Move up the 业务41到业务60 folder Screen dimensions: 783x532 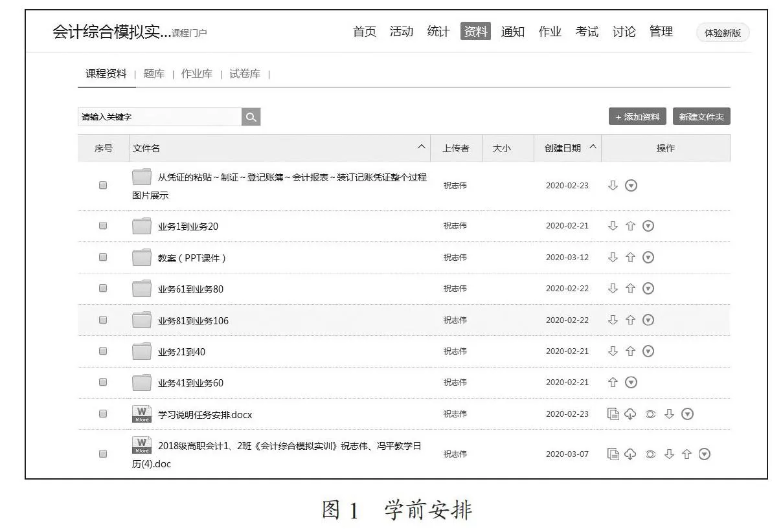pos(613,382)
